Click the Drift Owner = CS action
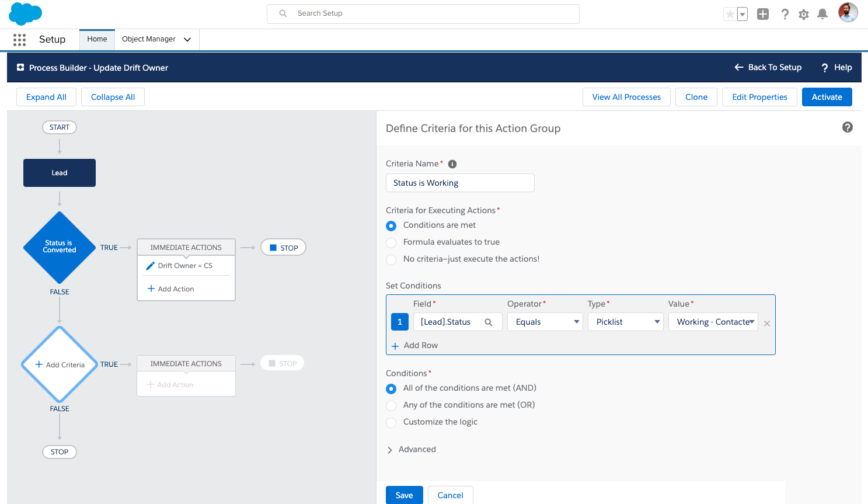The height and width of the screenshot is (504, 868). (x=186, y=266)
